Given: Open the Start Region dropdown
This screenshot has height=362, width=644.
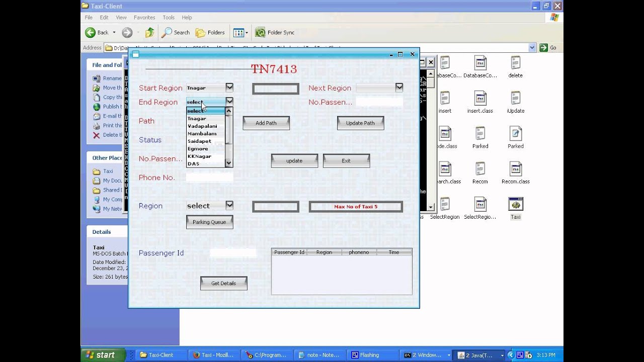Looking at the screenshot, I should click(x=229, y=87).
